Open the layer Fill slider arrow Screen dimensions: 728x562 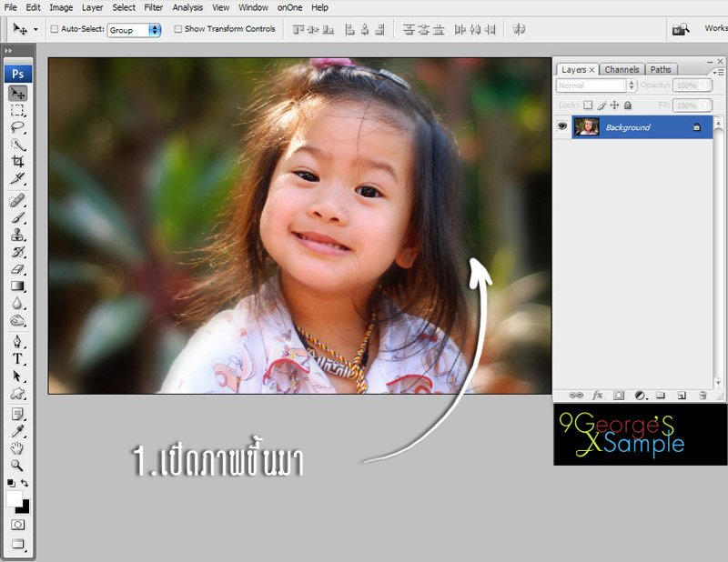706,105
